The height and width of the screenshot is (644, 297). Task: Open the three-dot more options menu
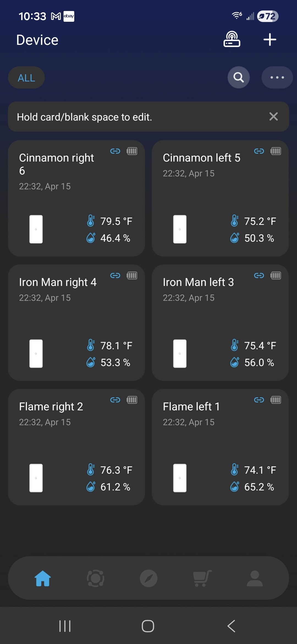277,78
